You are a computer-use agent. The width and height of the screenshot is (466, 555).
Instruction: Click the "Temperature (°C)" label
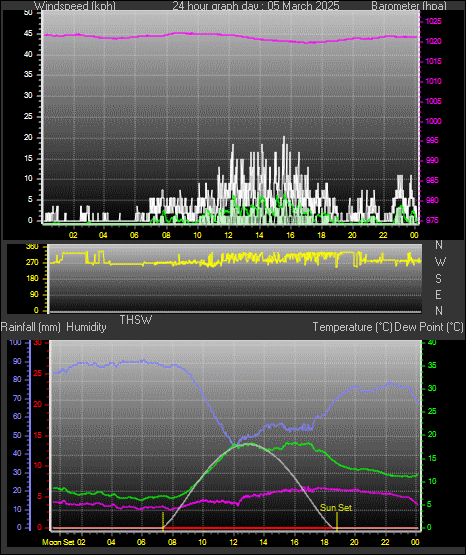click(x=352, y=327)
